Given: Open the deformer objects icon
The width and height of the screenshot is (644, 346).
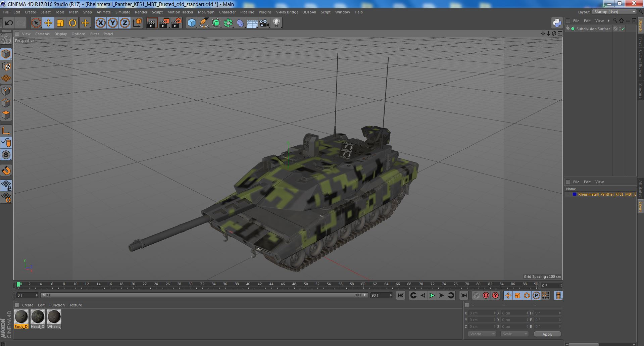Looking at the screenshot, I should tap(240, 23).
